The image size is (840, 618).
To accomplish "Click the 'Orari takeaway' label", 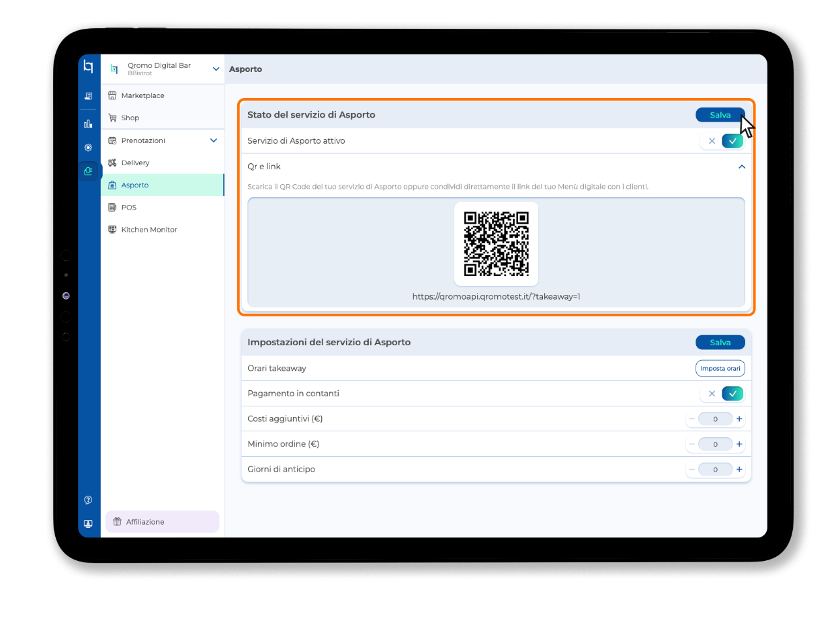I will tap(277, 368).
